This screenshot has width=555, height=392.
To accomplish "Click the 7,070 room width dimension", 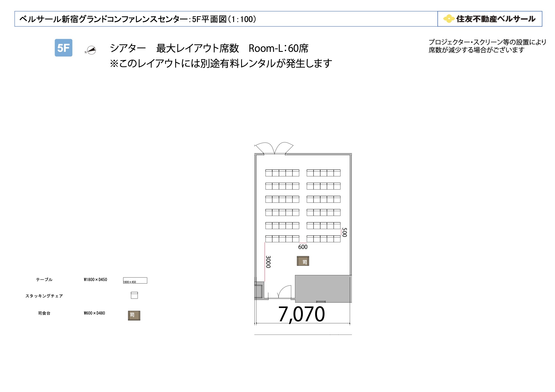I will 302,314.
